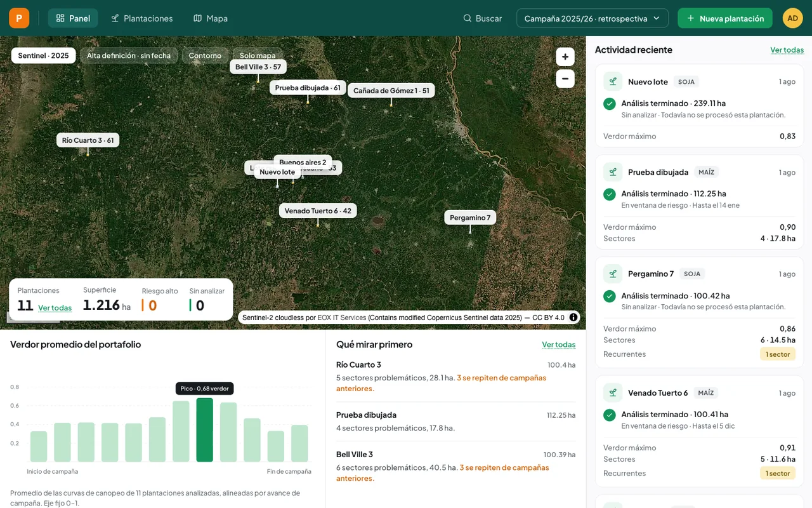Click the Cañada de Gómez 1 · 51 marker
Viewport: 812px width, 508px height.
click(x=391, y=91)
